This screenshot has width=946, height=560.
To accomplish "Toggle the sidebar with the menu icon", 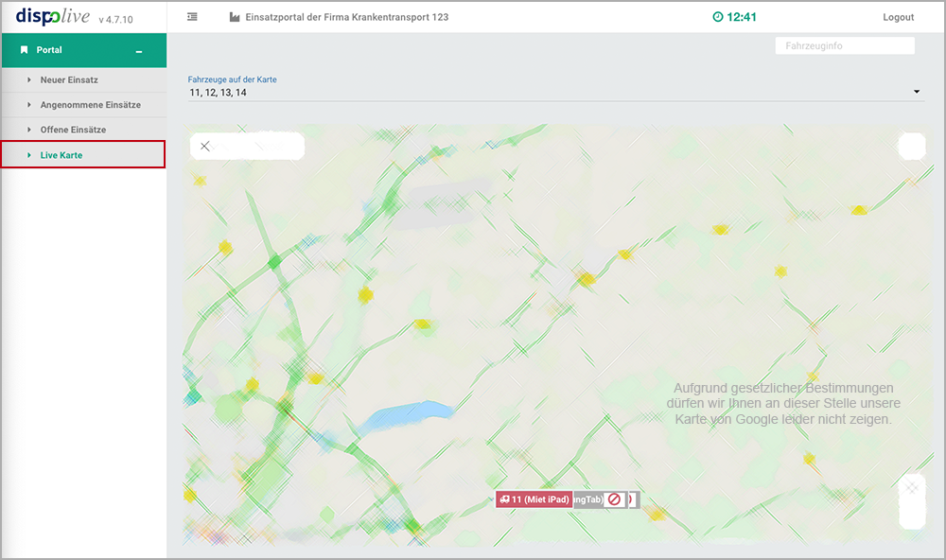I will point(192,17).
